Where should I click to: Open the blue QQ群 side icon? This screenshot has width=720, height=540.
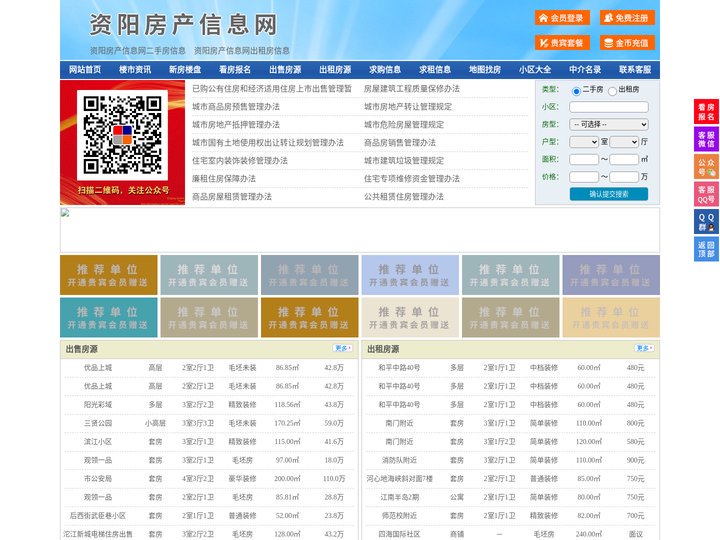coord(706,222)
